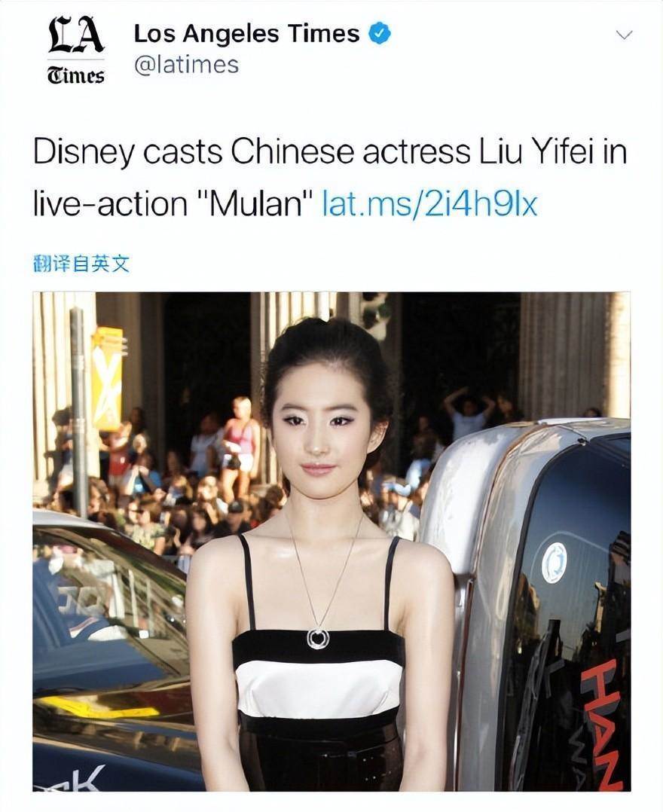The width and height of the screenshot is (663, 812).
Task: Click the necklace pendant in the photo
Action: 317,639
